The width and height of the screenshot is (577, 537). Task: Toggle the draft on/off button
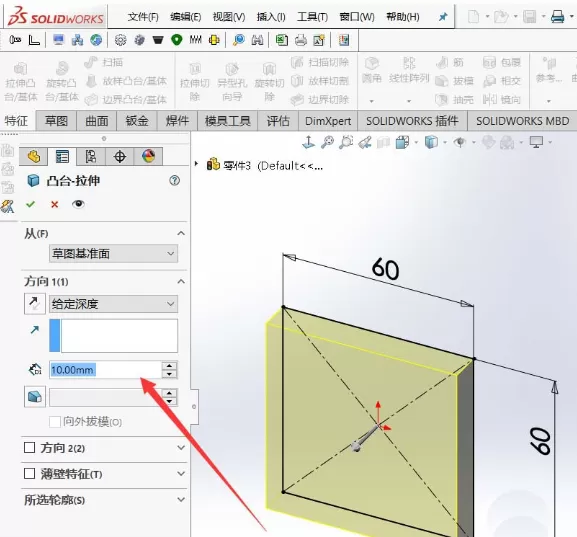35,396
